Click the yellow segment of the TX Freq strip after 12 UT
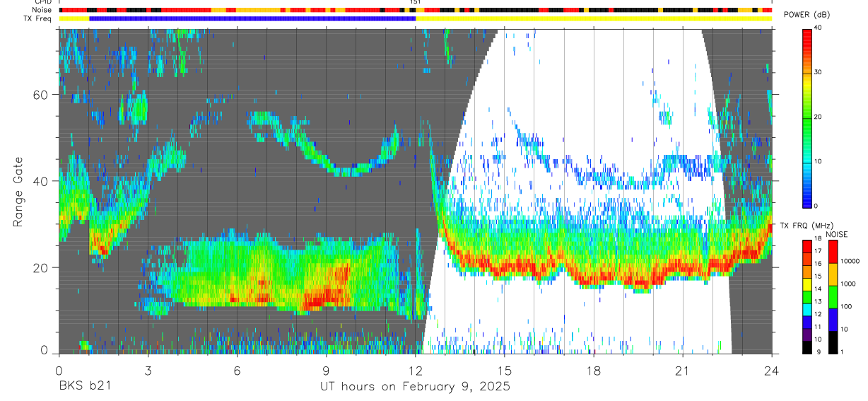The width and height of the screenshot is (868, 401). point(594,18)
